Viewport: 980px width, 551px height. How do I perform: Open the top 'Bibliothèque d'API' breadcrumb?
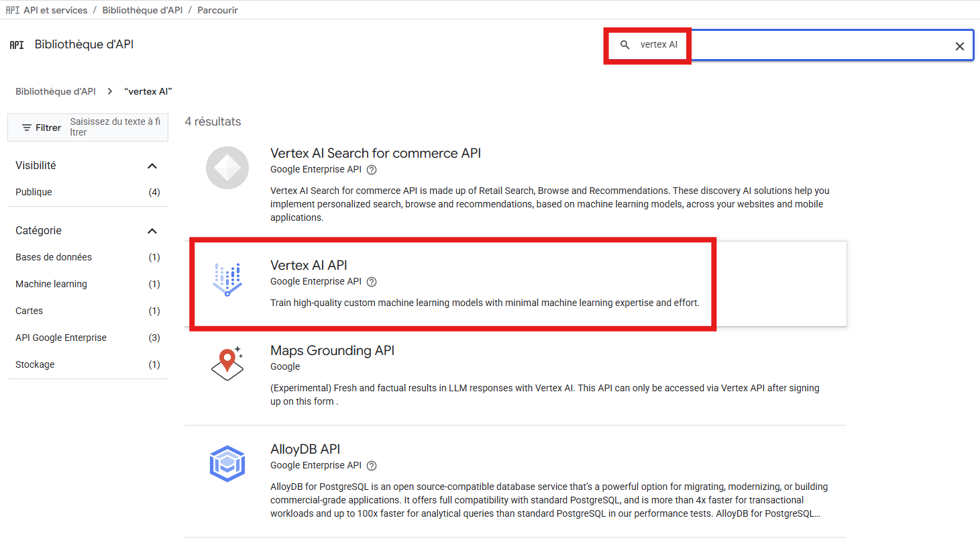point(142,10)
